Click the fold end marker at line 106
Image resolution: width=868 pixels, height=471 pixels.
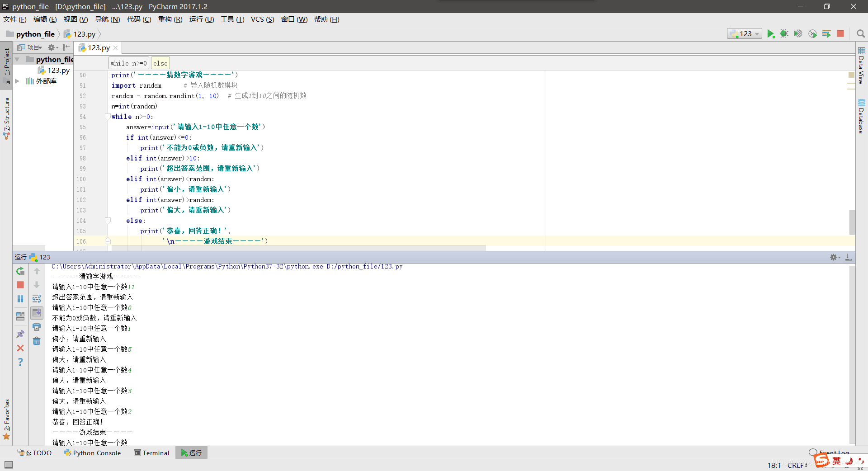coord(108,241)
